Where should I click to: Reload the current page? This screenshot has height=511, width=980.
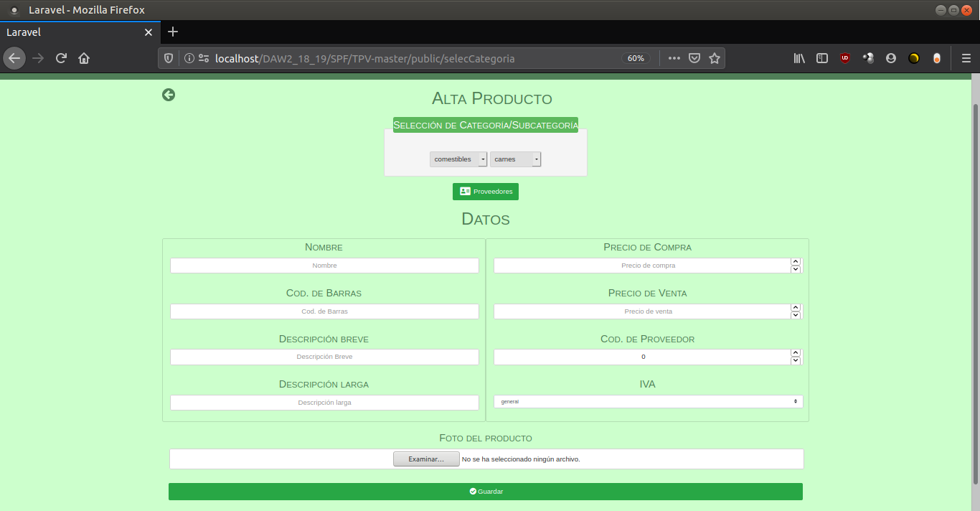click(61, 58)
